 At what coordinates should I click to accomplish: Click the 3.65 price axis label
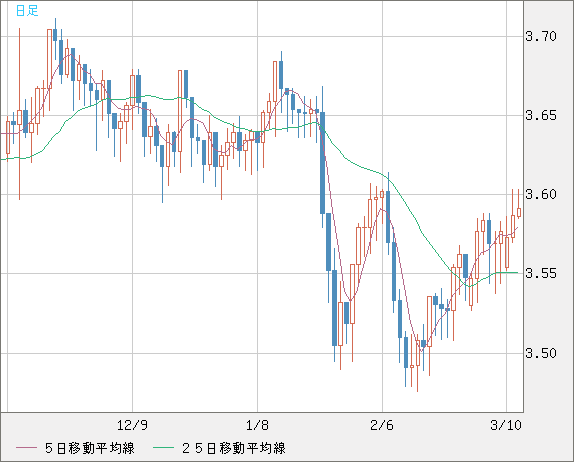pyautogui.click(x=541, y=116)
